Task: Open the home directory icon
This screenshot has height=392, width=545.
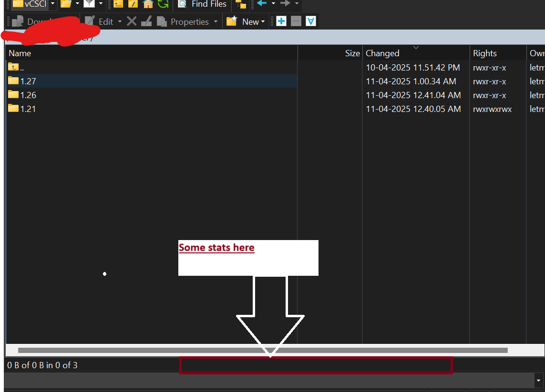Action: click(148, 4)
